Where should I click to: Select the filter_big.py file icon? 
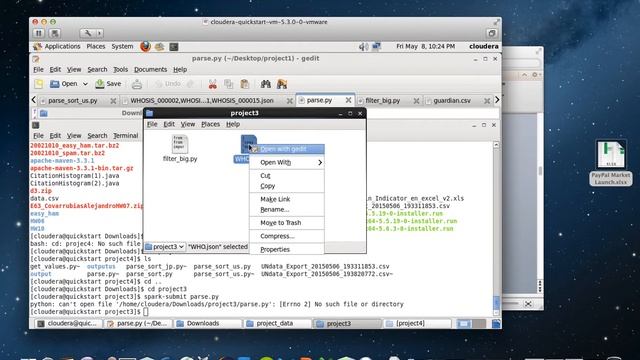tap(180, 144)
